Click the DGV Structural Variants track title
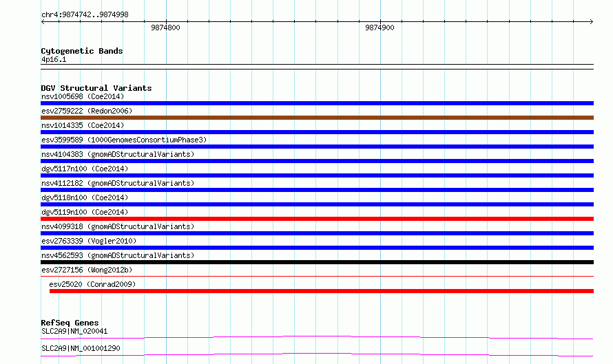This screenshot has height=364, width=613. (x=96, y=88)
